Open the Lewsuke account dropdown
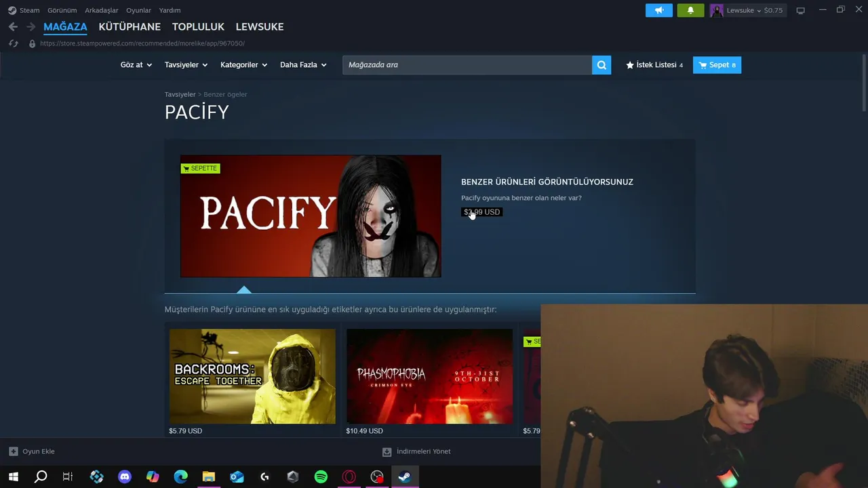 tap(744, 10)
